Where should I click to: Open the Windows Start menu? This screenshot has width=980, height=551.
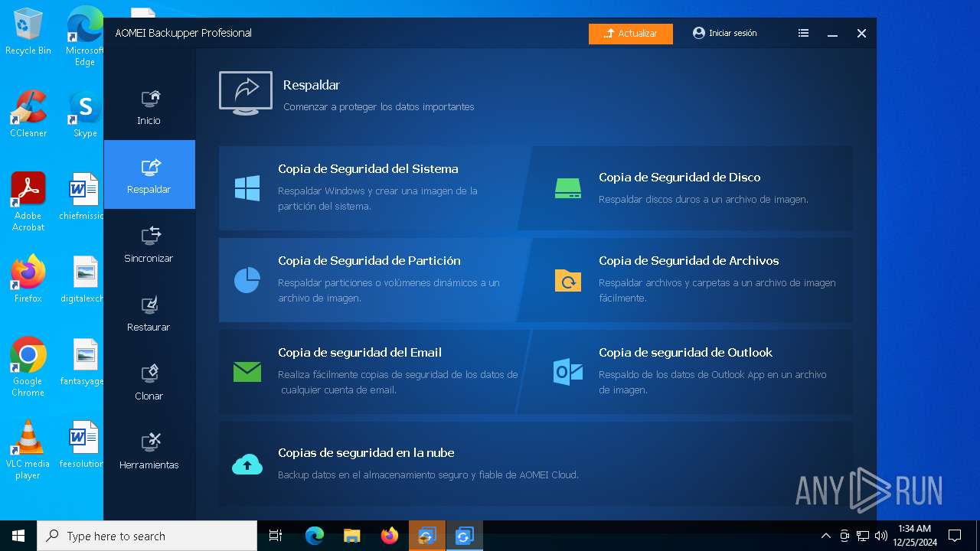(x=18, y=536)
